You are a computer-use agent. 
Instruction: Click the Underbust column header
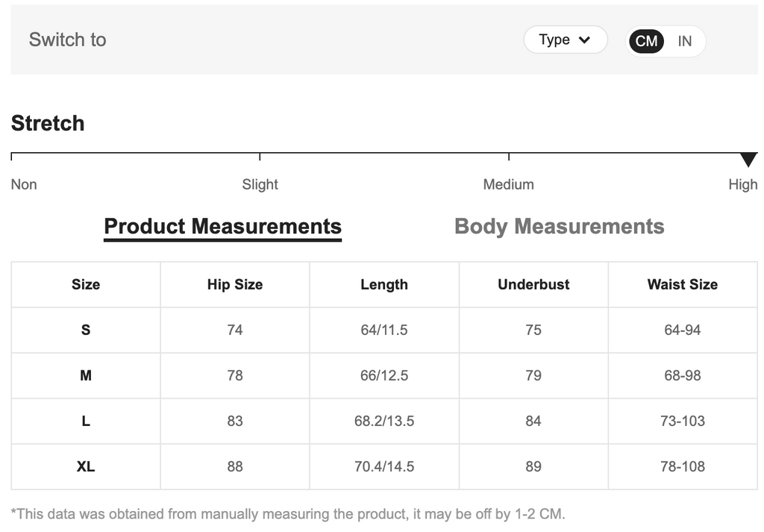[533, 284]
